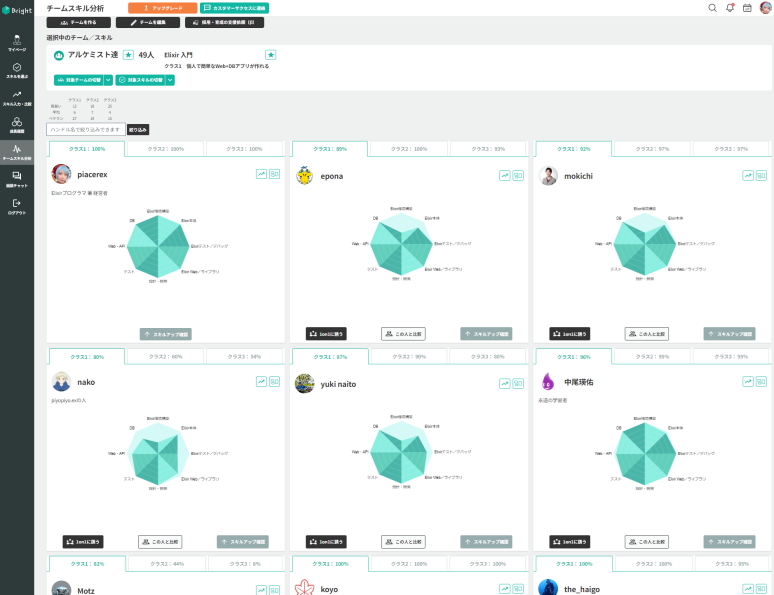The width and height of the screenshot is (774, 595).
Task: Select クラス3: 93% tab on epona card
Action: pos(488,149)
